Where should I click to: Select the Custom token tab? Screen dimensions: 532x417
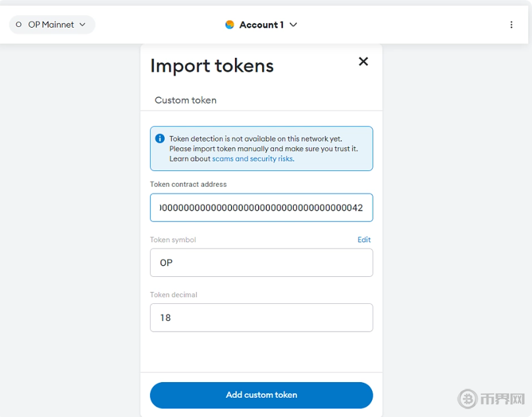(x=186, y=101)
